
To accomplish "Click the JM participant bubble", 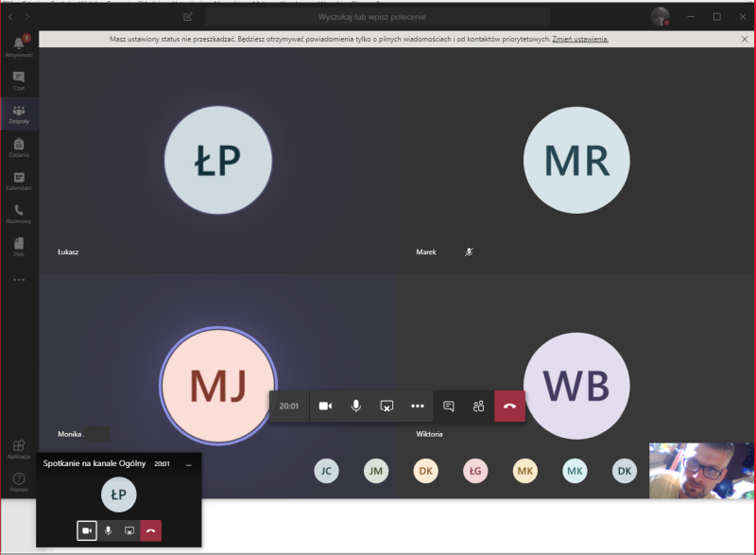I will 376,471.
